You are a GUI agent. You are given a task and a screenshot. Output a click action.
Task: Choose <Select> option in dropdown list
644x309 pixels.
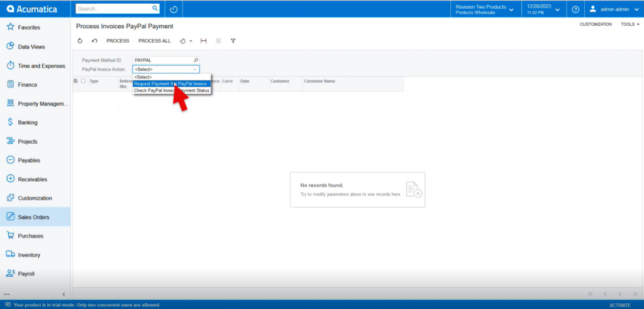[x=172, y=77]
